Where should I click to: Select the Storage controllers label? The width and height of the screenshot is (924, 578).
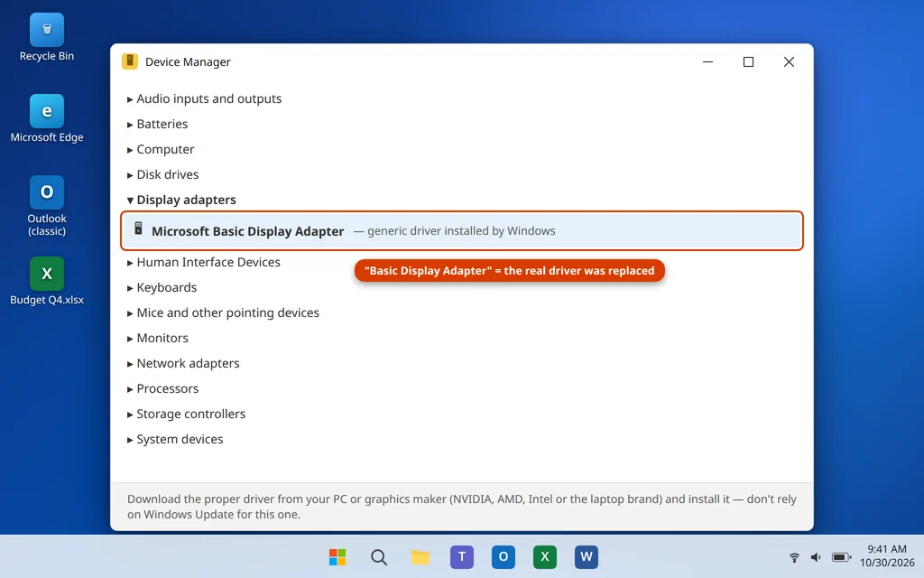(191, 414)
